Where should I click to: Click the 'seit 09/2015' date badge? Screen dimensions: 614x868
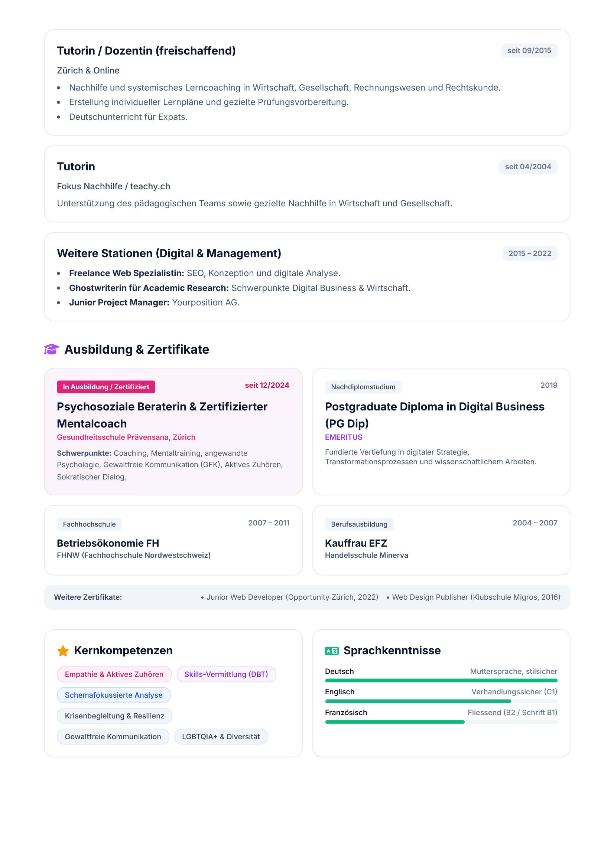[529, 51]
